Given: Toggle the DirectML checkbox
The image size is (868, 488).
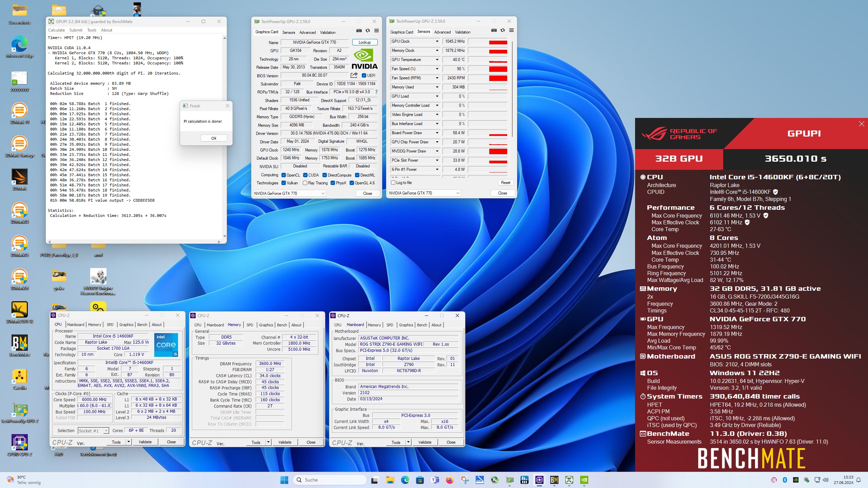Looking at the screenshot, I should point(357,175).
